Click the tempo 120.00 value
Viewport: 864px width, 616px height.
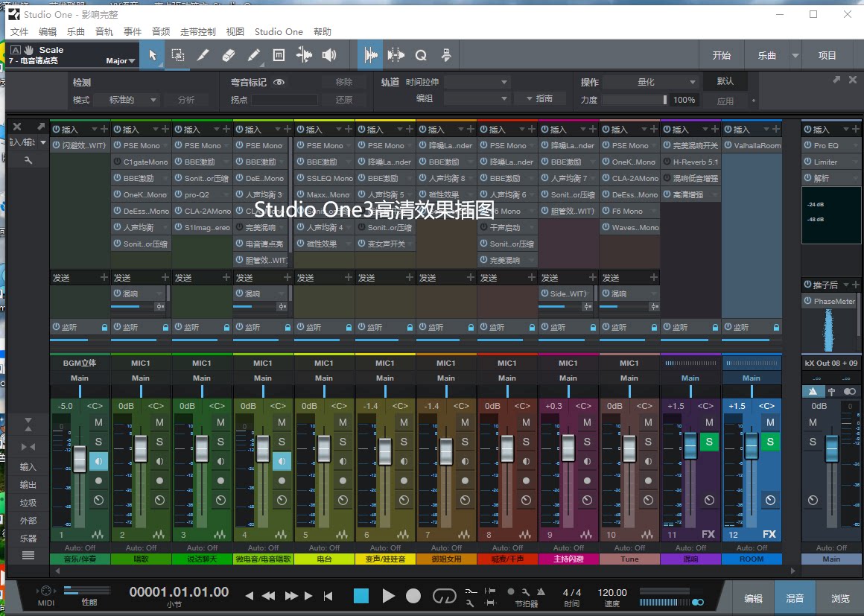612,592
